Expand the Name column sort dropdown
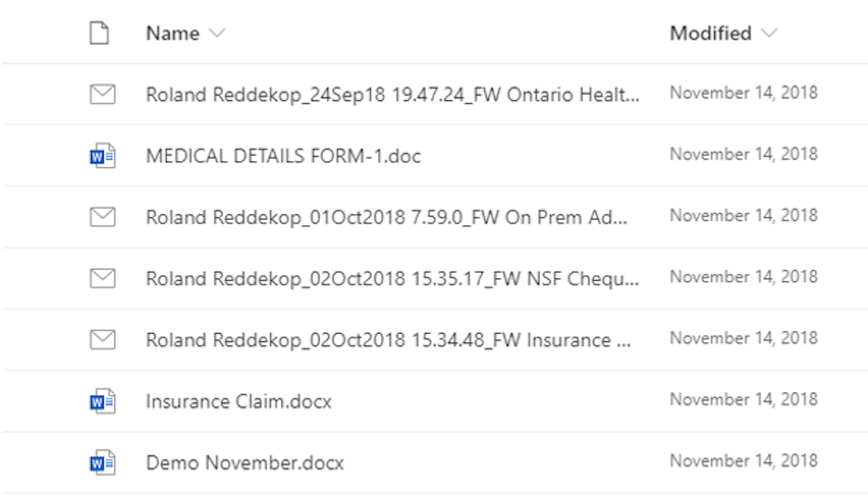868x498 pixels. coord(218,34)
